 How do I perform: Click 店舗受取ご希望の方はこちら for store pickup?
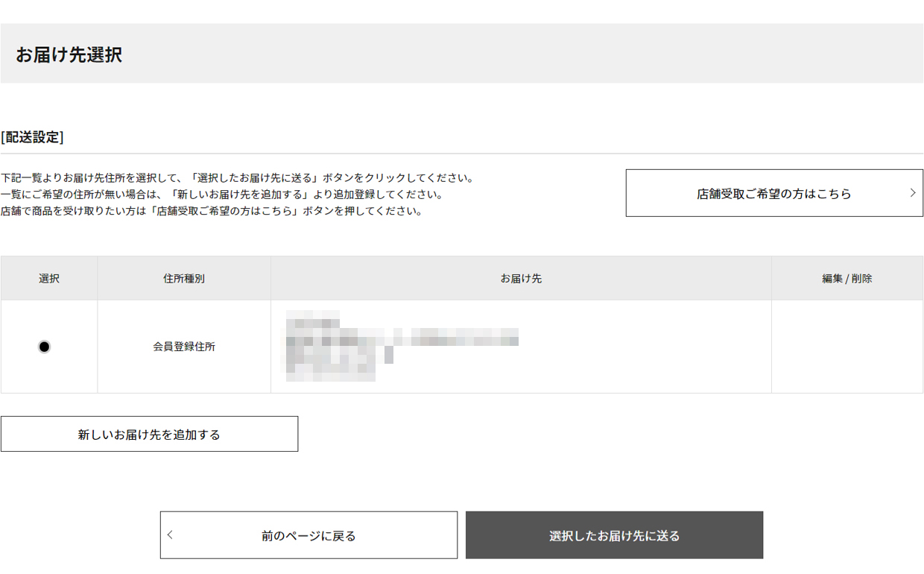(775, 192)
